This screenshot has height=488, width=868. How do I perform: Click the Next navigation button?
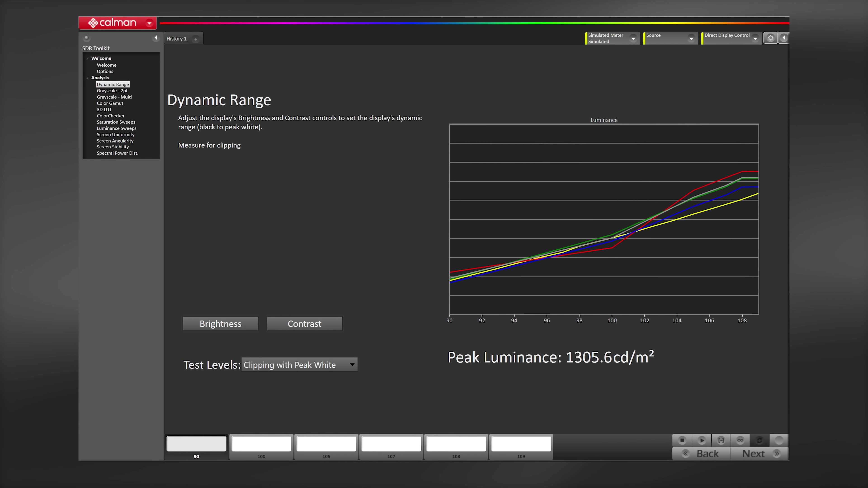point(759,454)
